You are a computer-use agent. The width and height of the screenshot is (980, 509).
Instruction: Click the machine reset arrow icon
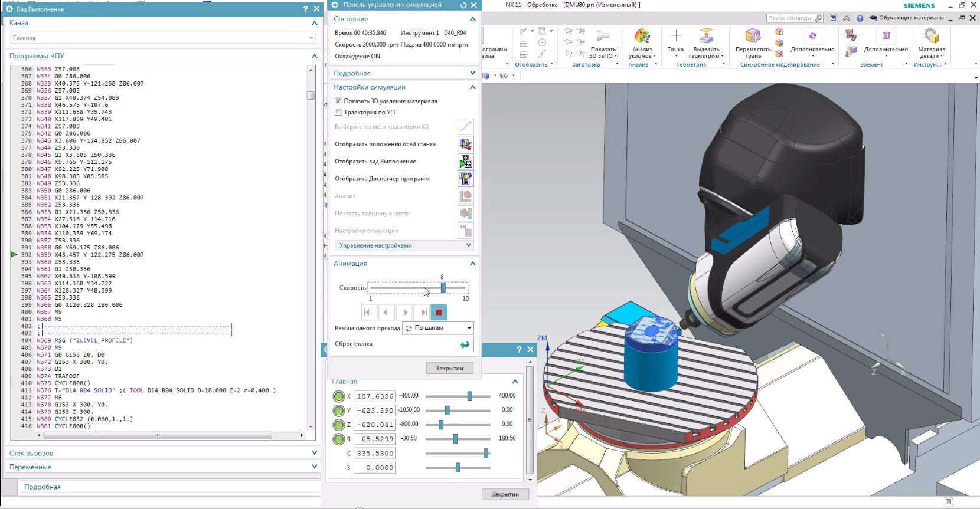click(465, 344)
